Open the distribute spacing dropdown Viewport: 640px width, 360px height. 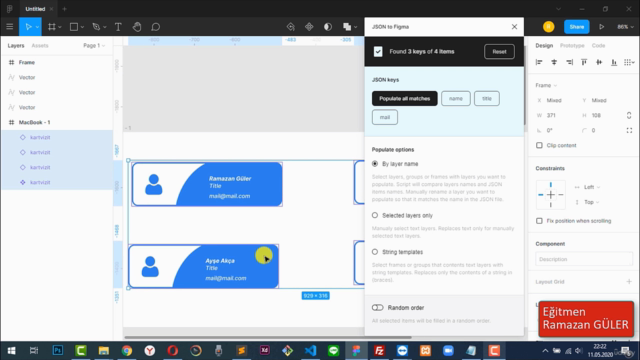coord(629,62)
